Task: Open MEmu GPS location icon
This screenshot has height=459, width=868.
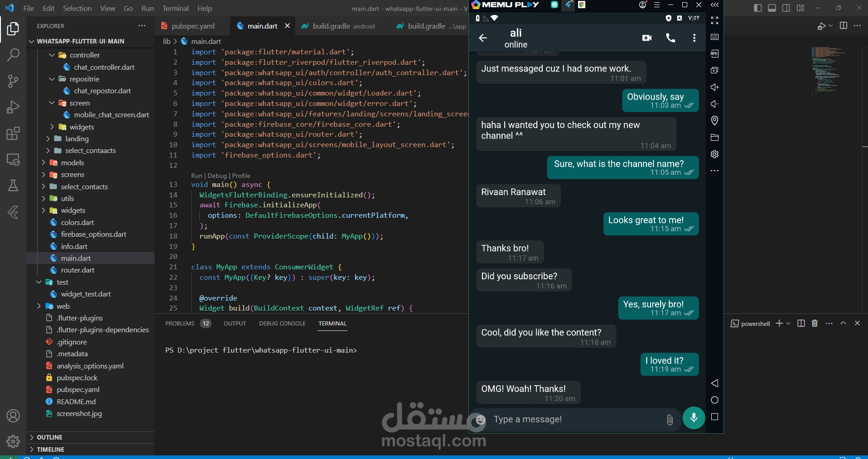Action: click(x=714, y=120)
